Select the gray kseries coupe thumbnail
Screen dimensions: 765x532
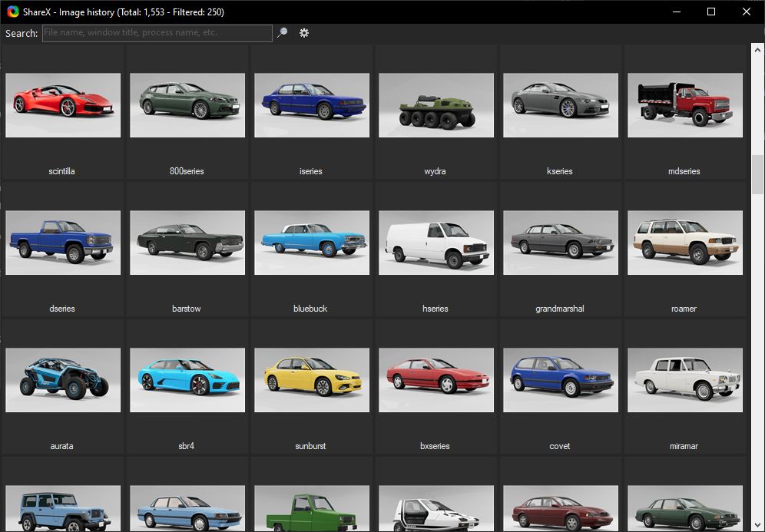pyautogui.click(x=561, y=105)
